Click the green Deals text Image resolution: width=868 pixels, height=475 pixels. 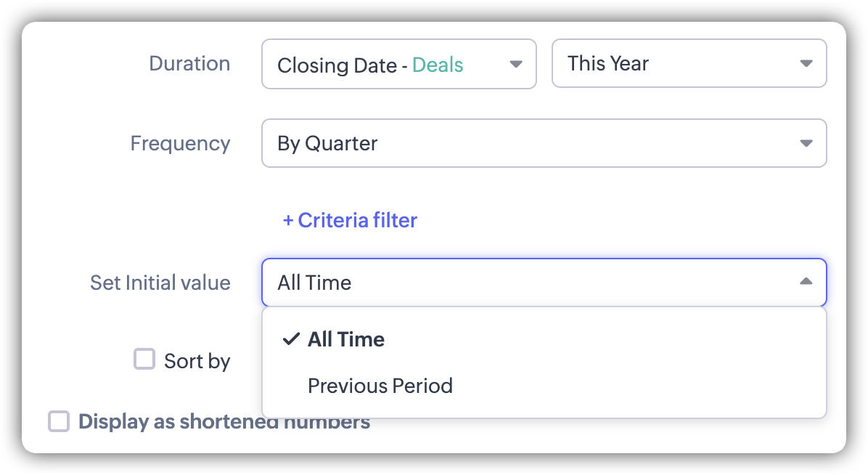tap(438, 65)
